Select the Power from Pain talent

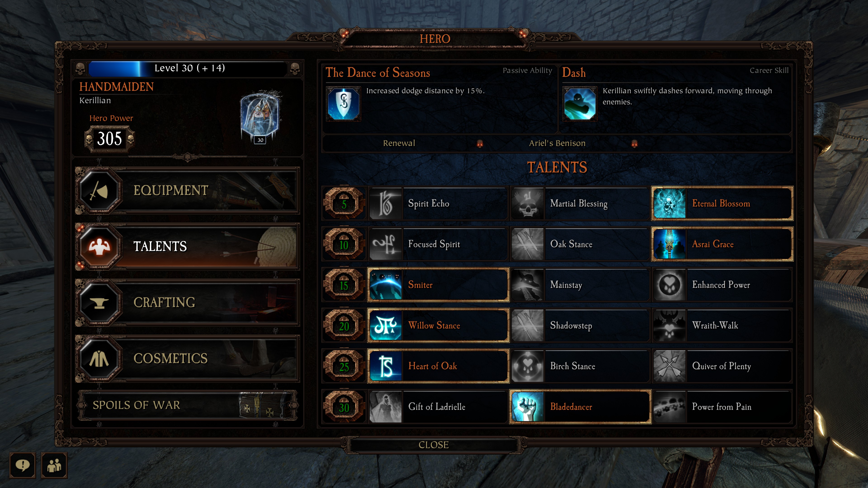tap(722, 407)
